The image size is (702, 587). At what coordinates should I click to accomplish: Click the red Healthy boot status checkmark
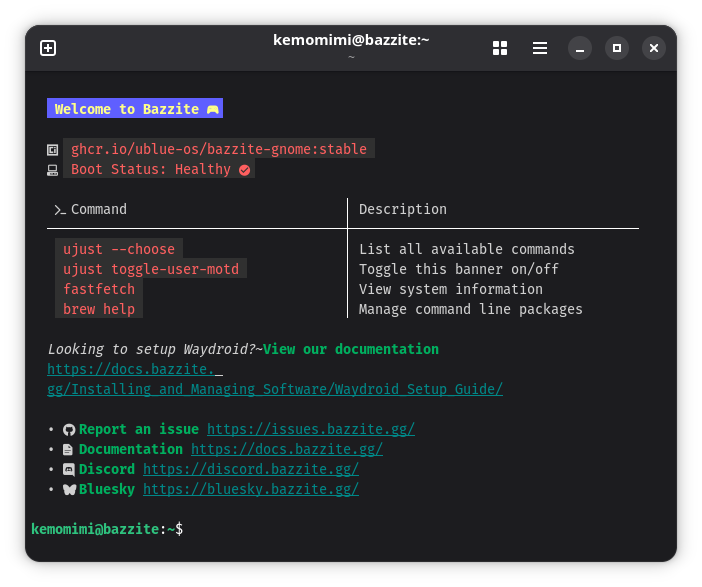(244, 170)
